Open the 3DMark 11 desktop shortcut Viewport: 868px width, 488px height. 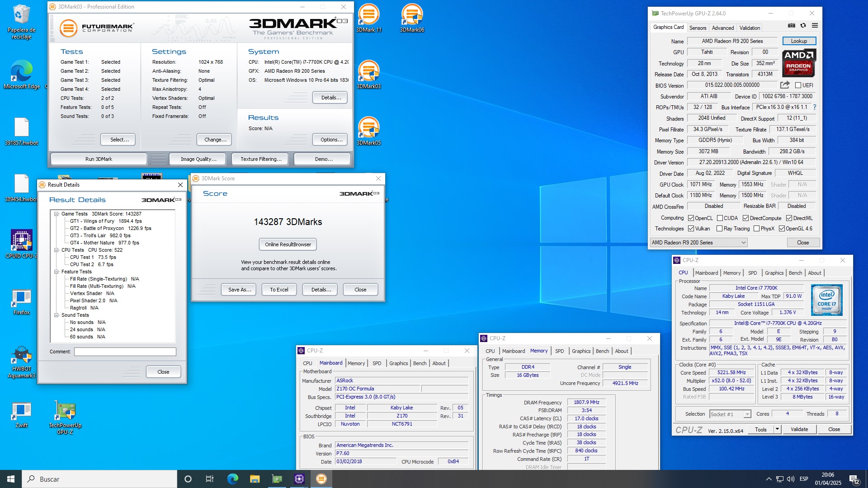pos(368,18)
